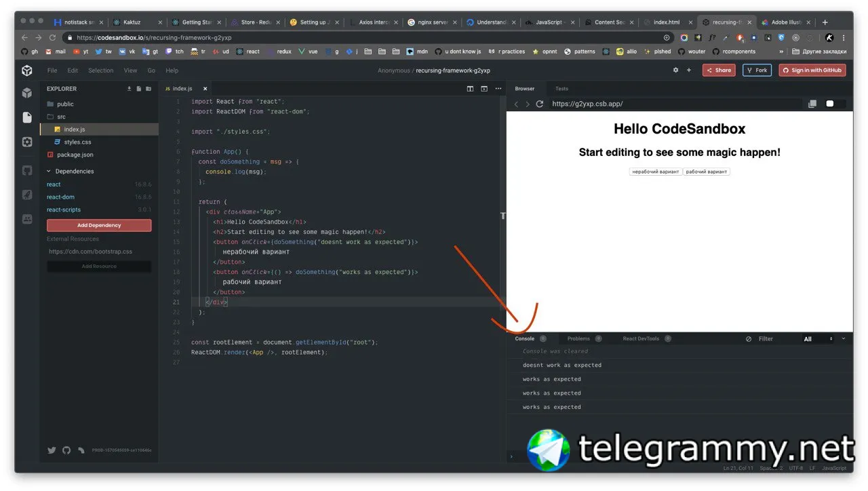Open the GitHub panel in sidebar
868x491 pixels.
click(x=27, y=170)
